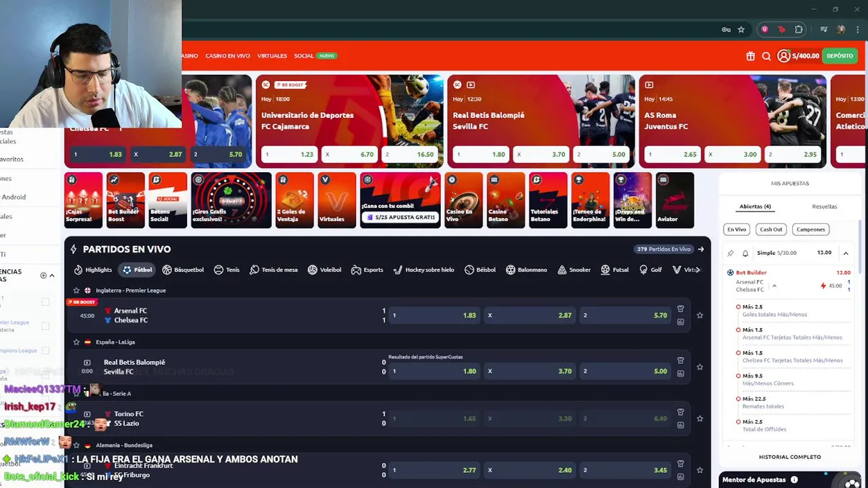Favorite the Frankfurt vs Friburgo match star

pos(700,470)
